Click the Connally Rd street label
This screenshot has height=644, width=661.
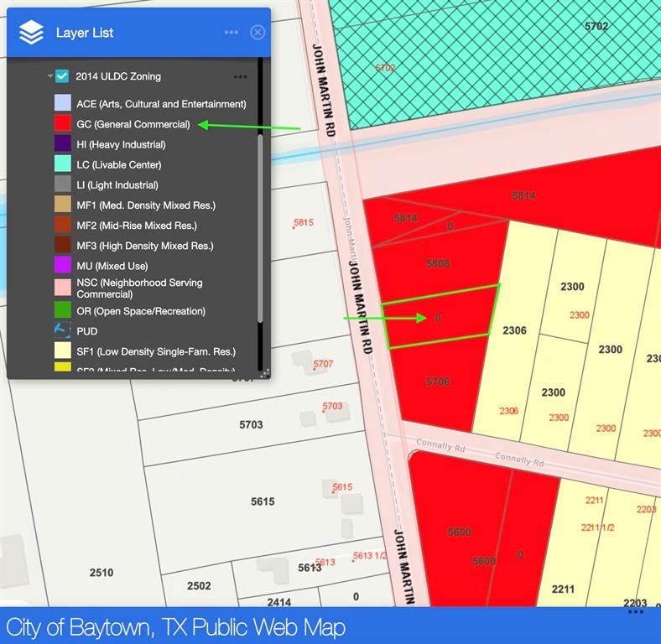point(518,460)
